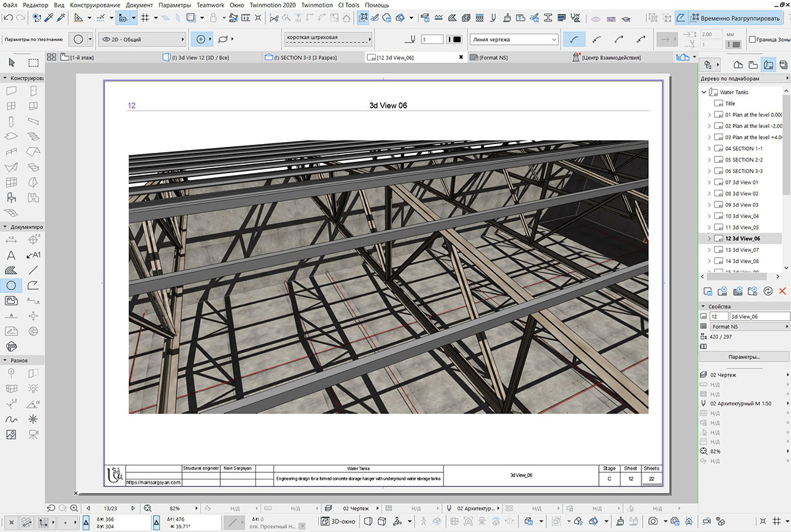Click the red delete X in navigator
Screen dimensions: 791x532
pyautogui.click(x=782, y=291)
